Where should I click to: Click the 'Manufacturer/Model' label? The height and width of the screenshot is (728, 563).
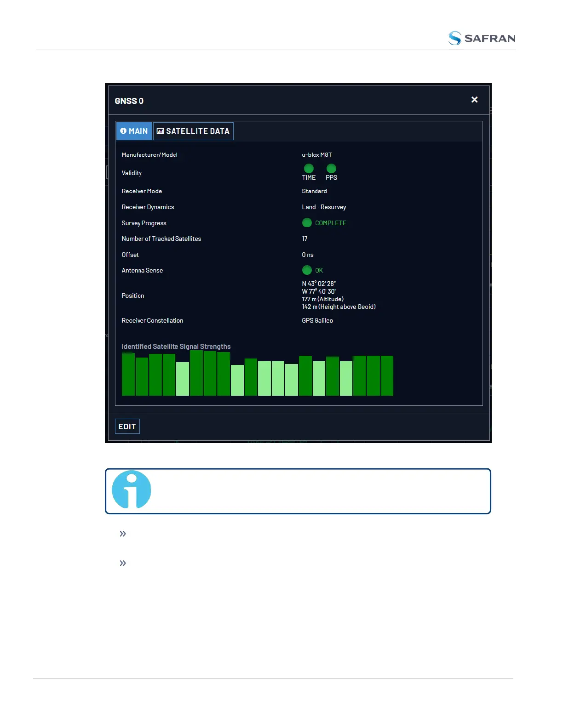pyautogui.click(x=149, y=155)
